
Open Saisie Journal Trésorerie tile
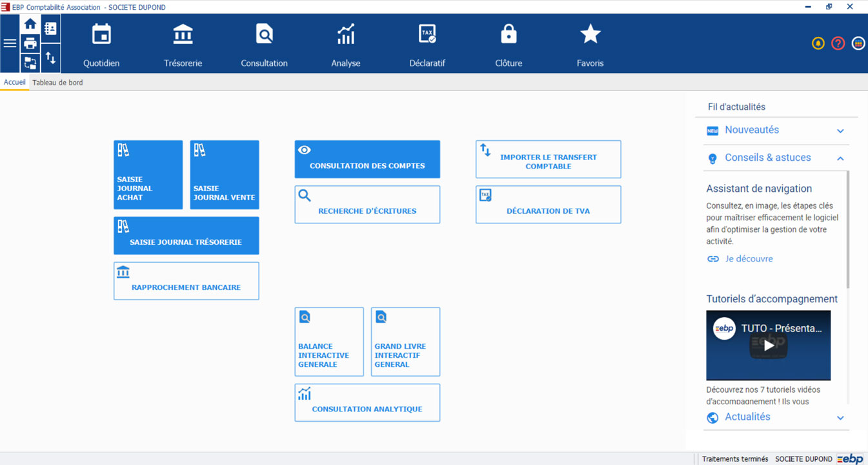click(x=187, y=236)
